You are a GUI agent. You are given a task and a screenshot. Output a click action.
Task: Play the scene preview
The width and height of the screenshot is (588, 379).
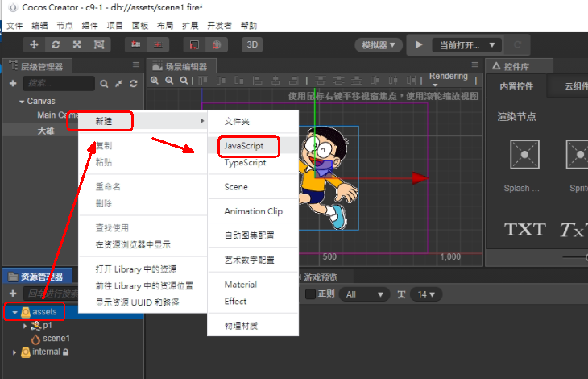point(419,45)
